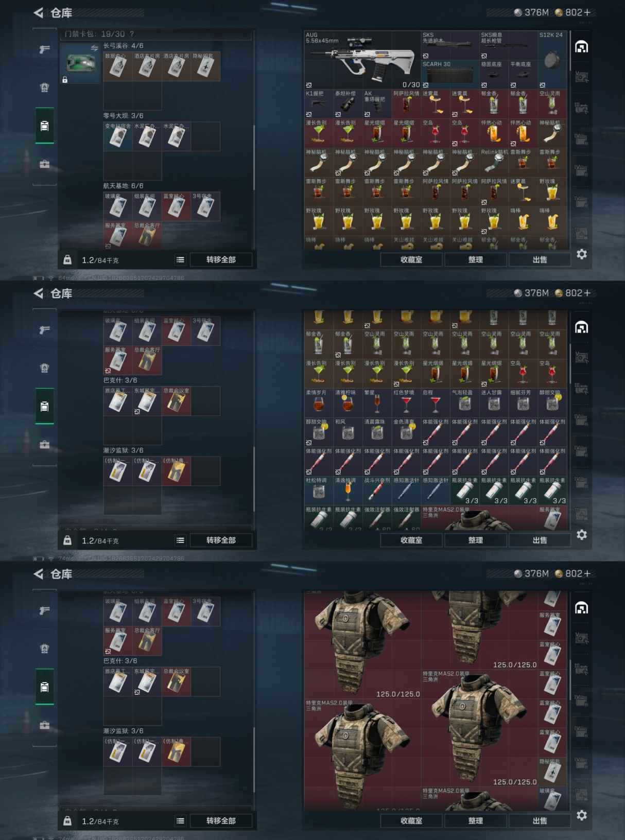Click the 整理 button beneath the armor vest stash
The width and height of the screenshot is (625, 840).
click(x=475, y=821)
